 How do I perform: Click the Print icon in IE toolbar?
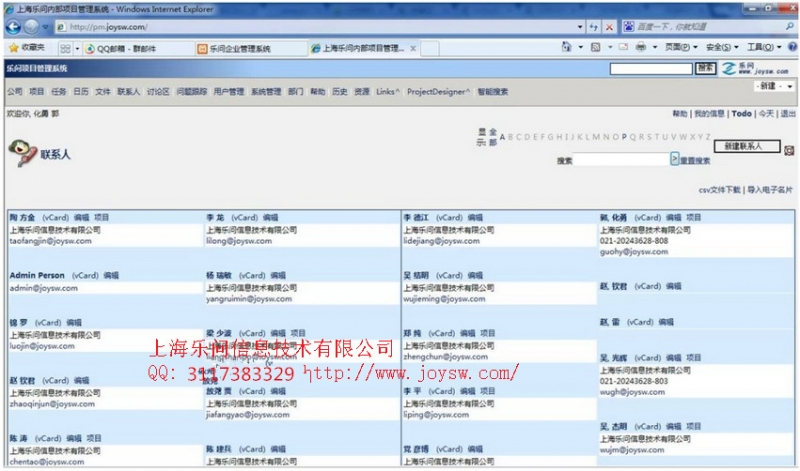(641, 47)
